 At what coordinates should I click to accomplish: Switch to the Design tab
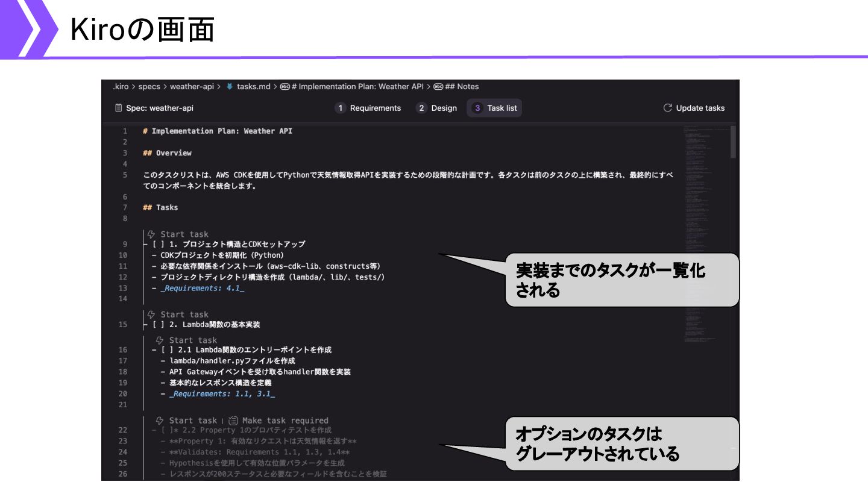[437, 108]
